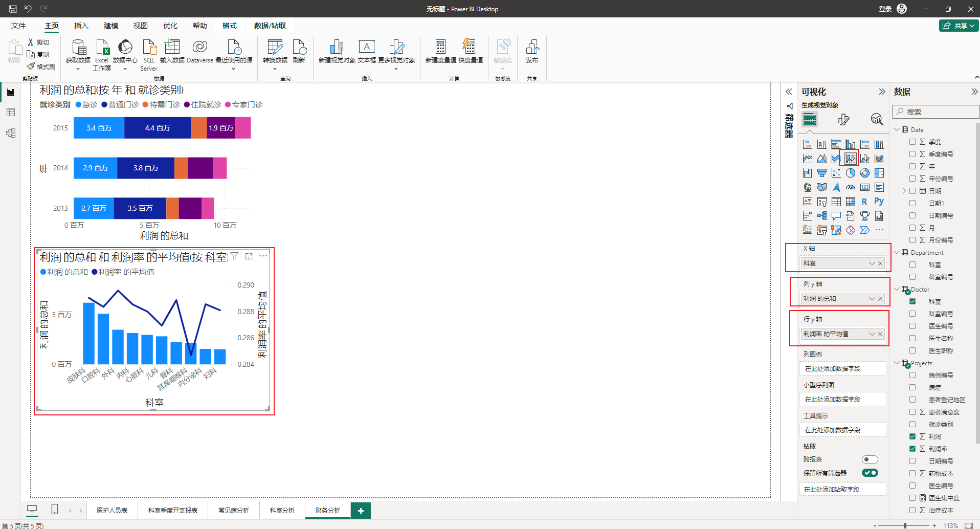Switch to the 医护人员表 page tab
The height and width of the screenshot is (529, 980).
pos(112,510)
